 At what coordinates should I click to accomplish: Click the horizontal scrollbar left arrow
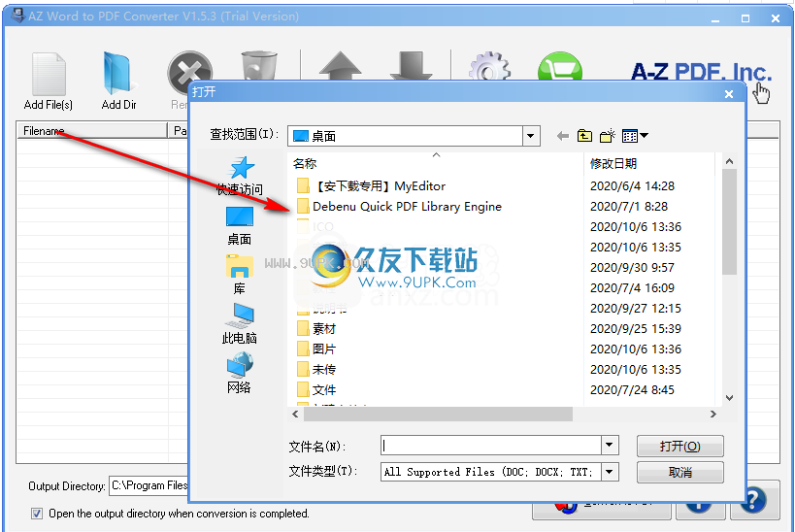coord(296,414)
